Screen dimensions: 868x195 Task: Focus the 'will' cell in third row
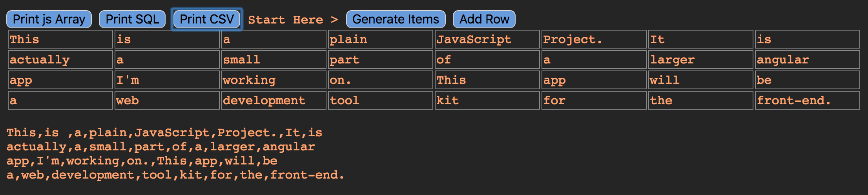701,80
